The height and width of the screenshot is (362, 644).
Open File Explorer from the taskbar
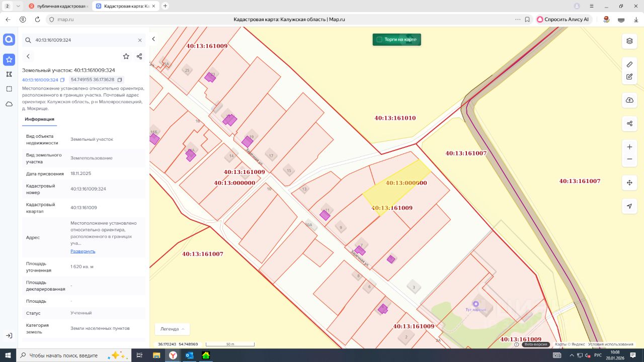tap(156, 355)
